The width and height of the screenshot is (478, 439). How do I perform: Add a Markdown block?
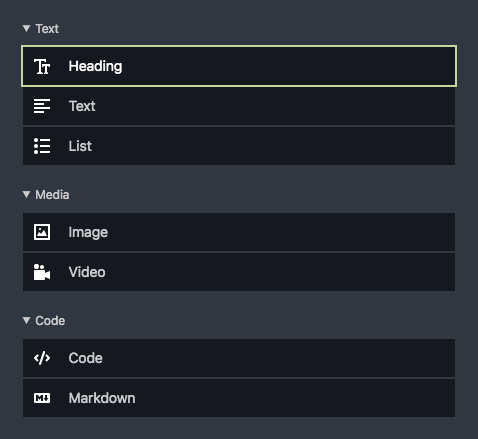pos(239,398)
